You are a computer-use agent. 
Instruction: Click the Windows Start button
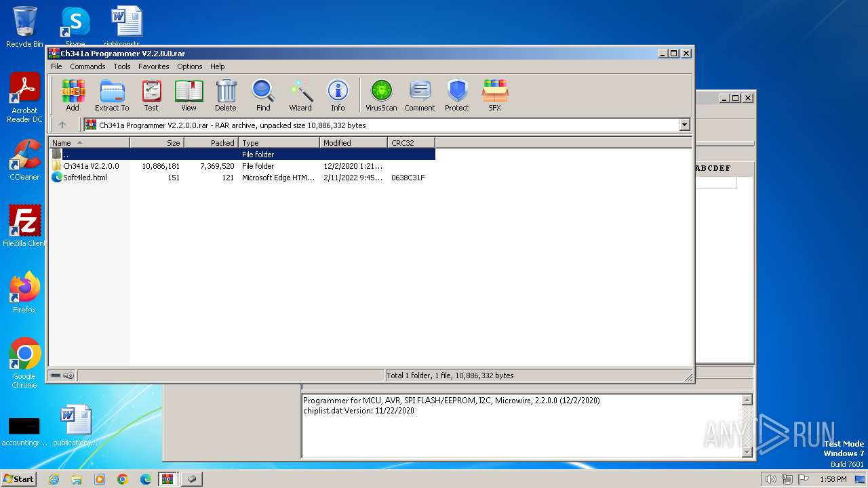19,479
